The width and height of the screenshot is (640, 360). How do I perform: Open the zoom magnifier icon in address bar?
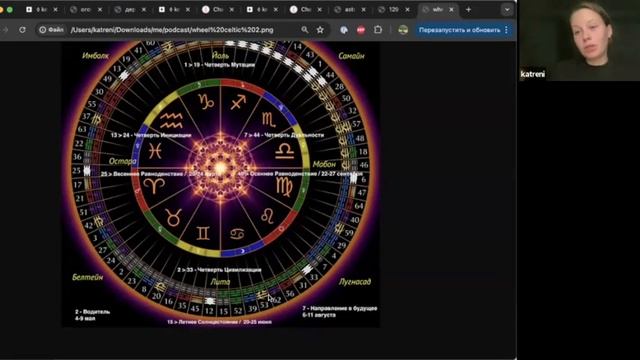click(x=305, y=30)
